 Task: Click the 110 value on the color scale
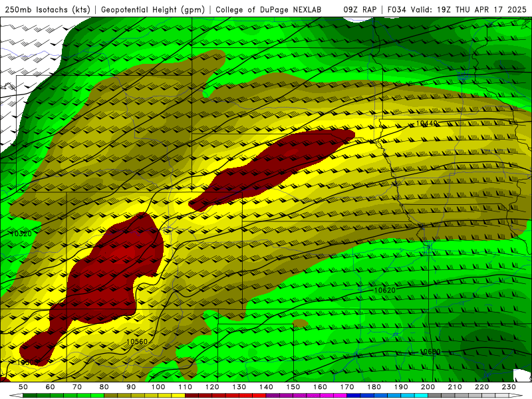[186, 387]
